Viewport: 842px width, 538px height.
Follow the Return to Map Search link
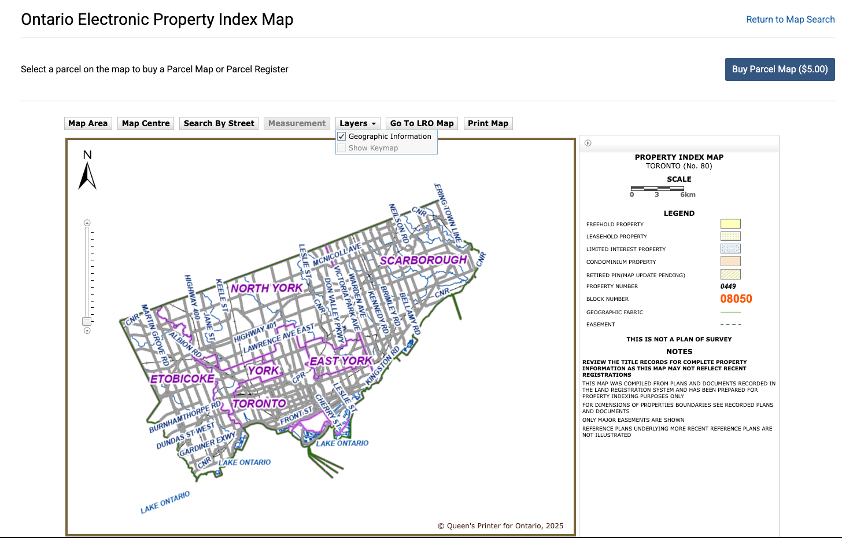(790, 20)
